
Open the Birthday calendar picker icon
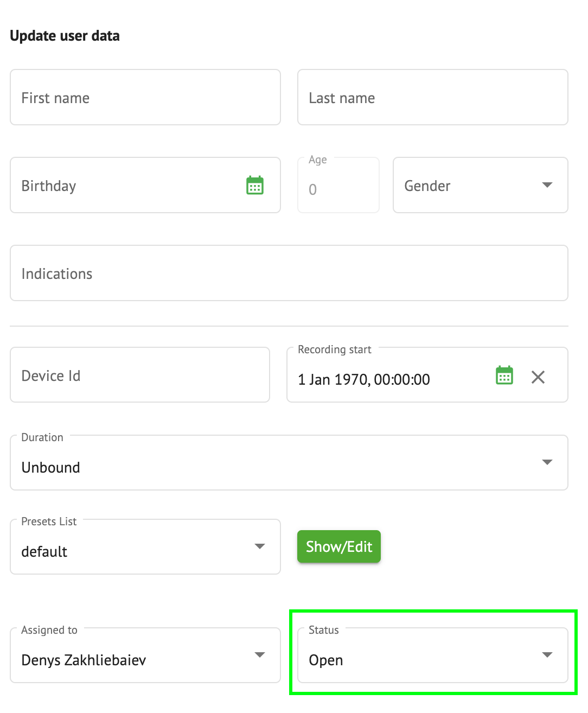[255, 186]
